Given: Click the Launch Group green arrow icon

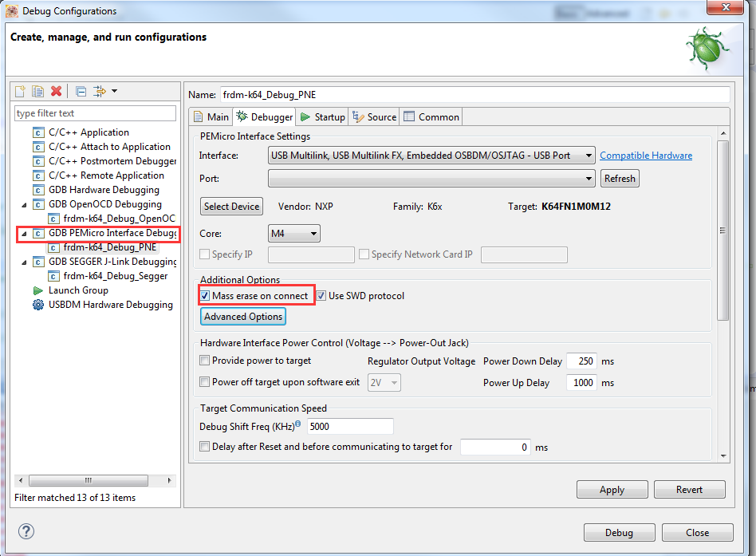Looking at the screenshot, I should click(x=38, y=291).
